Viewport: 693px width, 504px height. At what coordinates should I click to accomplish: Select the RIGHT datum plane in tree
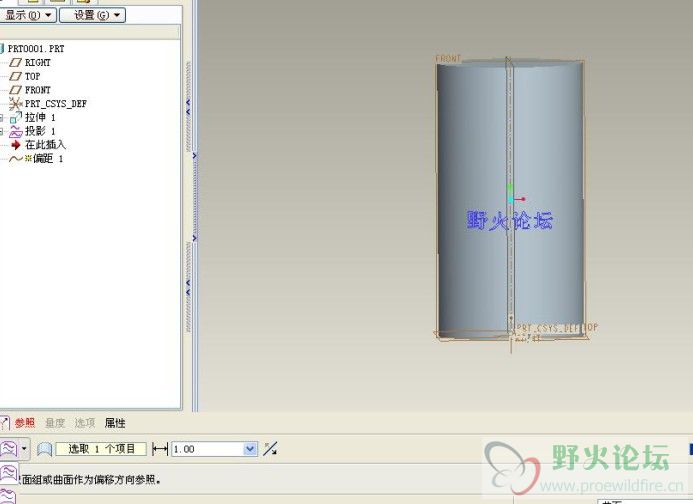(37, 63)
